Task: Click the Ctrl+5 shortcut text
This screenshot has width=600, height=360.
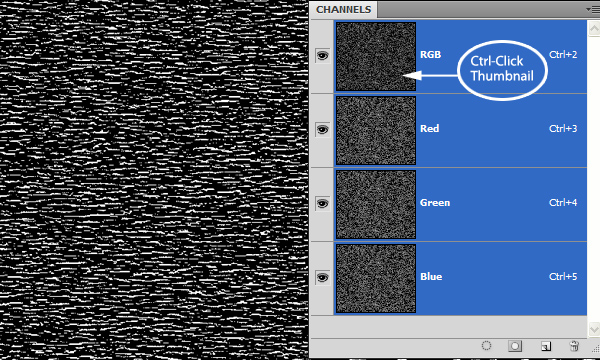Action: pos(563,277)
